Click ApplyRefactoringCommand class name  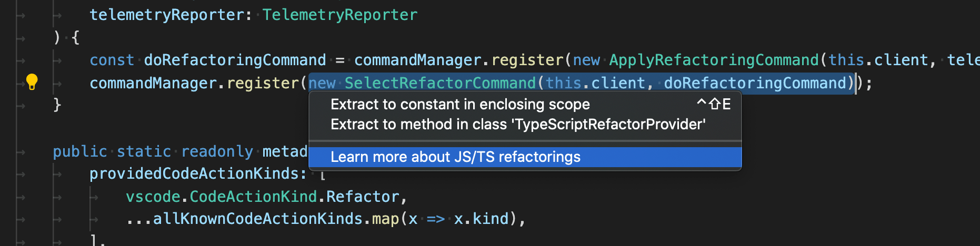713,60
